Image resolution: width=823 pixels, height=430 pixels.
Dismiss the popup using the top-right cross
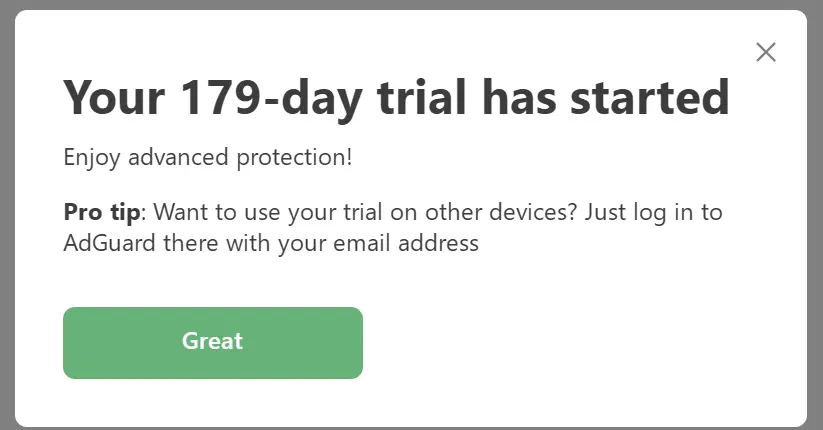[766, 52]
